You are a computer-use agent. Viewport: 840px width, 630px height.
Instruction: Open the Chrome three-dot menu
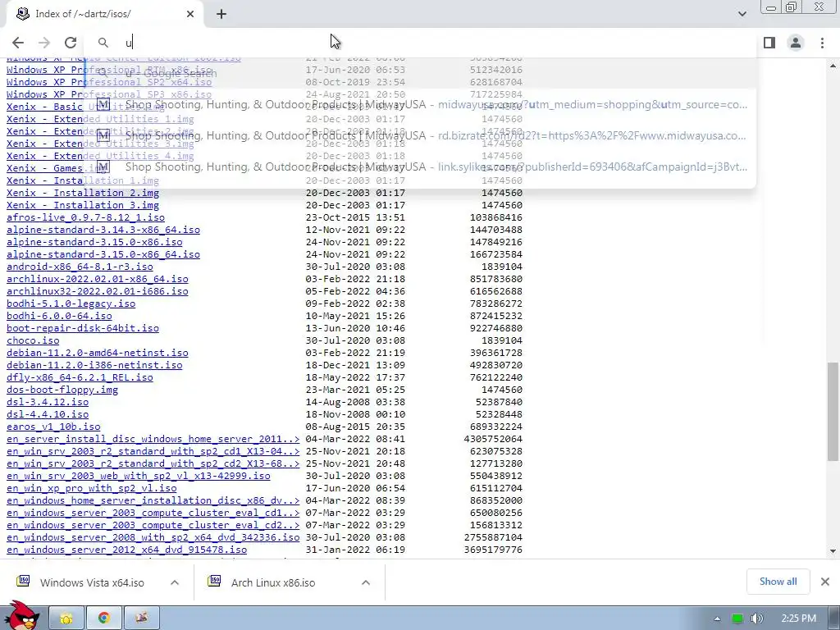tap(822, 43)
